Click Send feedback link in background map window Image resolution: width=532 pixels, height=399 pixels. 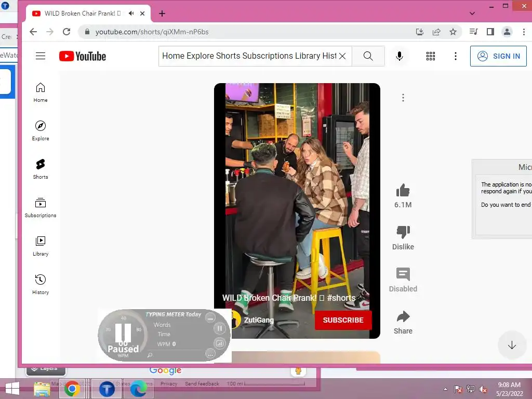coord(202,384)
